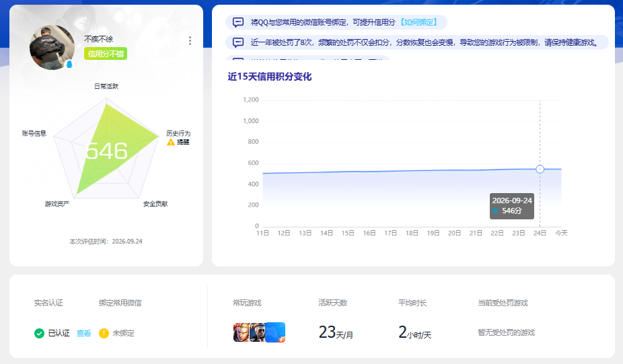Click the 如何绑定 link
This screenshot has width=623, height=364.
[x=418, y=22]
